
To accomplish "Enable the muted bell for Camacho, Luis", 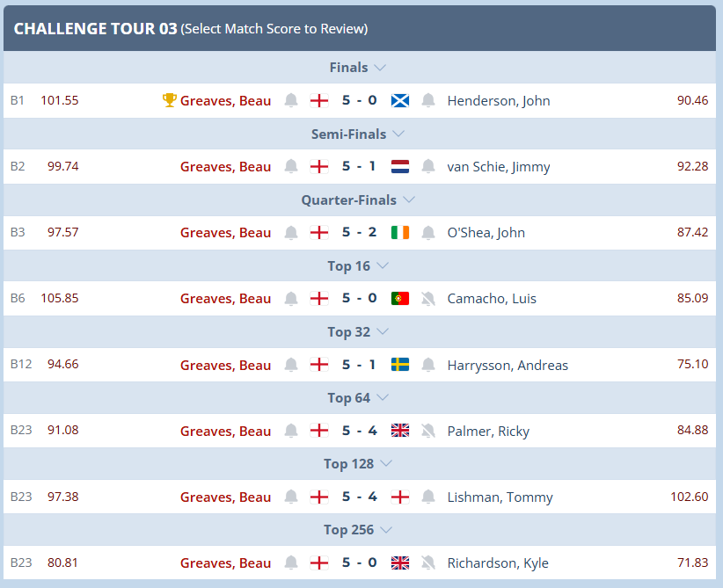I will [428, 298].
